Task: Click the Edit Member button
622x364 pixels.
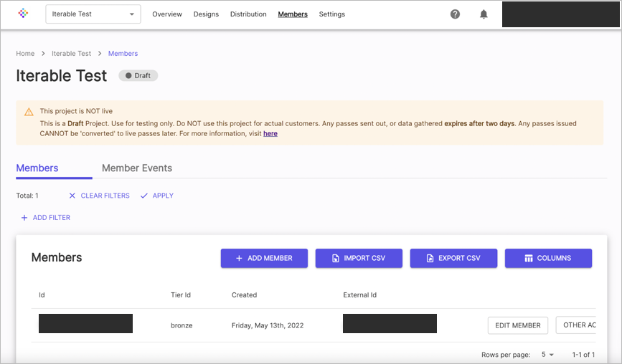Action: click(x=518, y=325)
